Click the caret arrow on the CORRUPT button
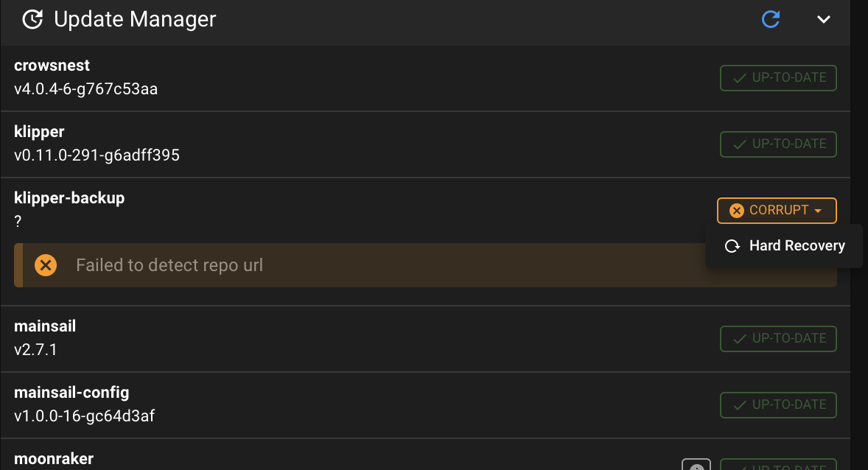Screen dimensions: 868x470 click(818, 211)
